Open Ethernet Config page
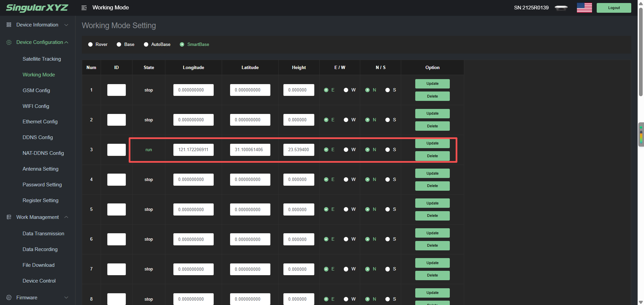644x305 pixels. [x=40, y=122]
